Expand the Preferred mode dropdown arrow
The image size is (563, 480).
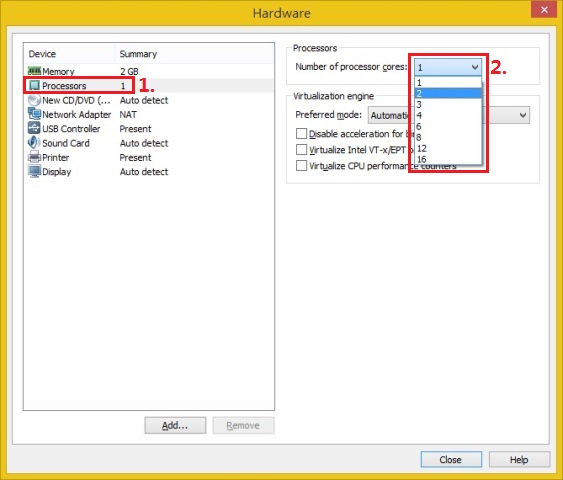coord(523,115)
